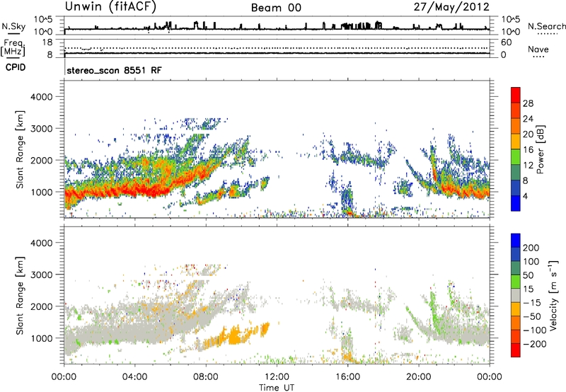566x392 pixels.
Task: Click the 'Velocity [m s-1]' color bar label
Action: [553, 295]
